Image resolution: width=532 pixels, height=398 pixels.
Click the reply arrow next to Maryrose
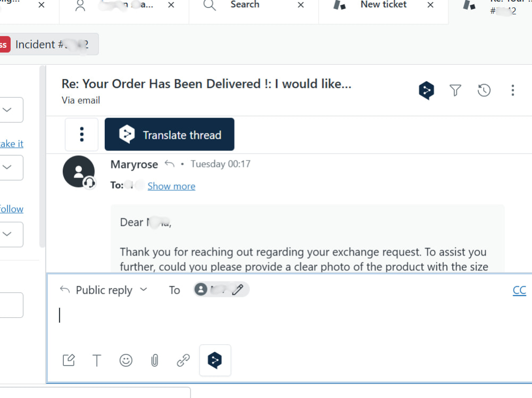(x=169, y=164)
